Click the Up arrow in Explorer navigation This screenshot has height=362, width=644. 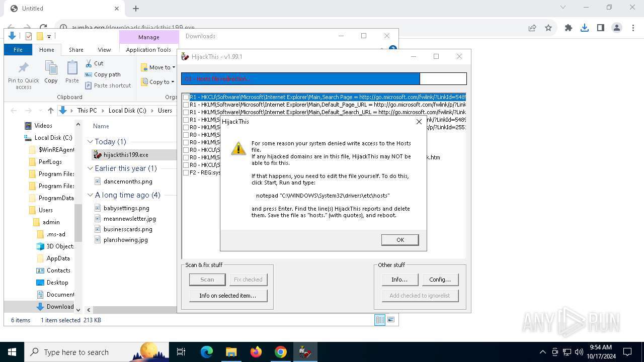pyautogui.click(x=51, y=111)
